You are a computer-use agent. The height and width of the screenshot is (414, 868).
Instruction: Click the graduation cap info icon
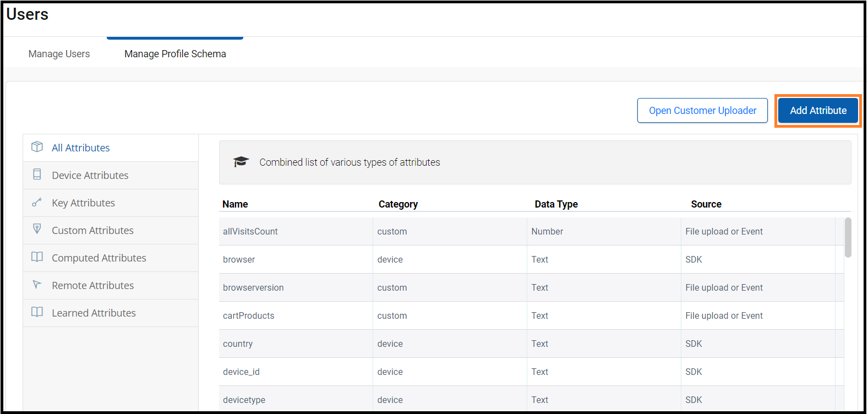[x=241, y=162]
